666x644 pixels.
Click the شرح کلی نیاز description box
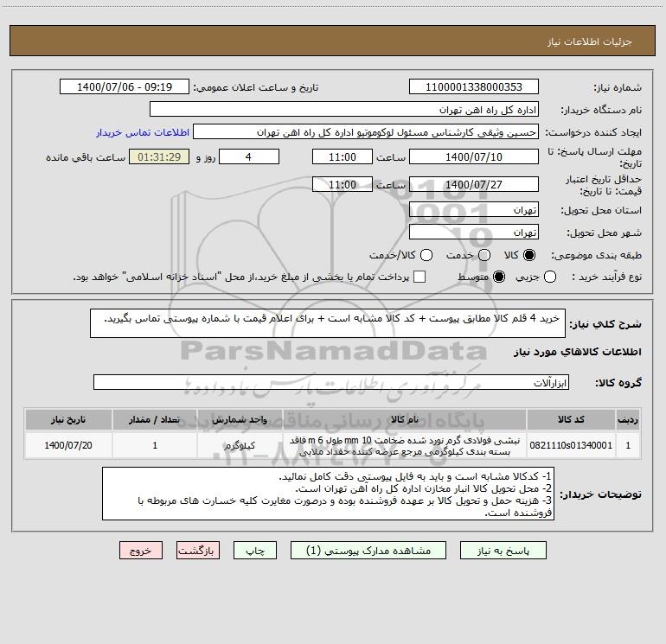328,323
